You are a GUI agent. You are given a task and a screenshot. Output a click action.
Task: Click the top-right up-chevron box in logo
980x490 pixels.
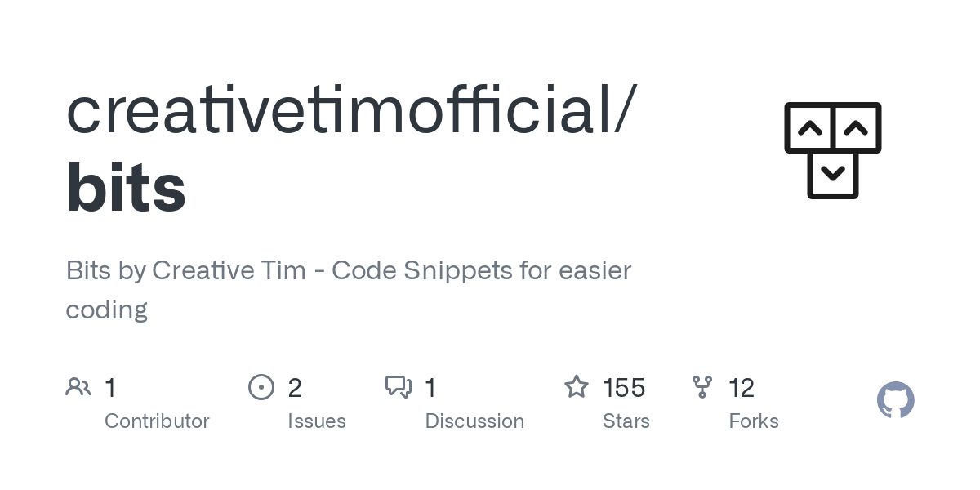(x=856, y=127)
